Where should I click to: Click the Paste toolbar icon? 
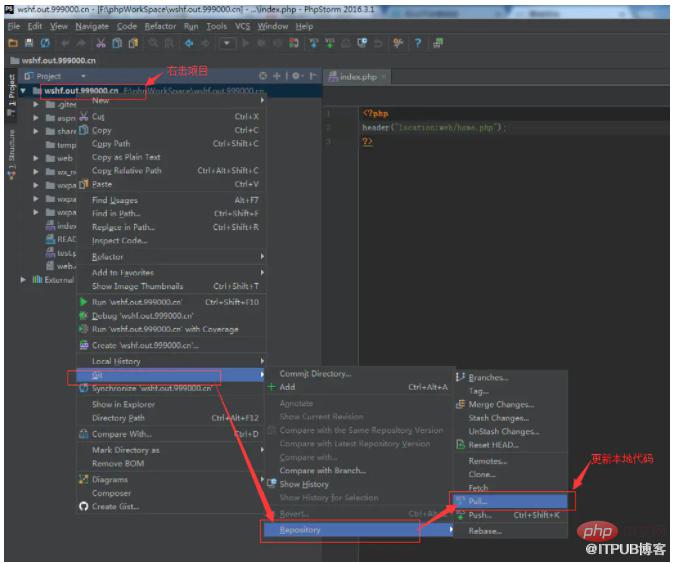[133, 43]
